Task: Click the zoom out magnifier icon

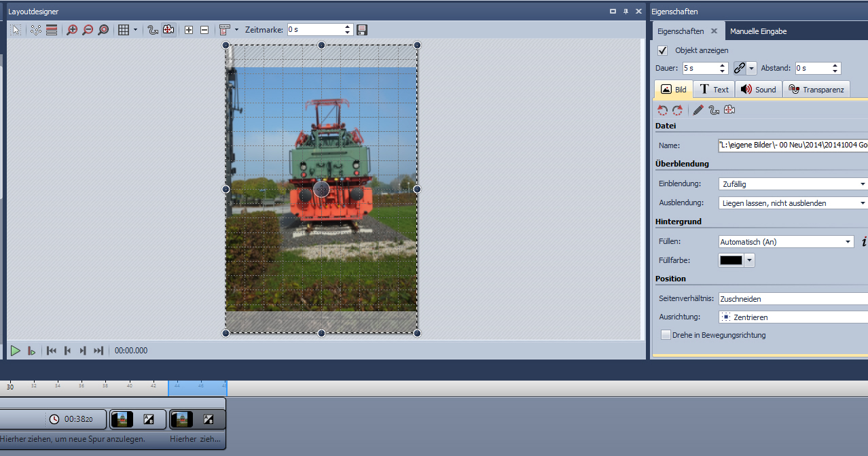Action: (x=87, y=30)
